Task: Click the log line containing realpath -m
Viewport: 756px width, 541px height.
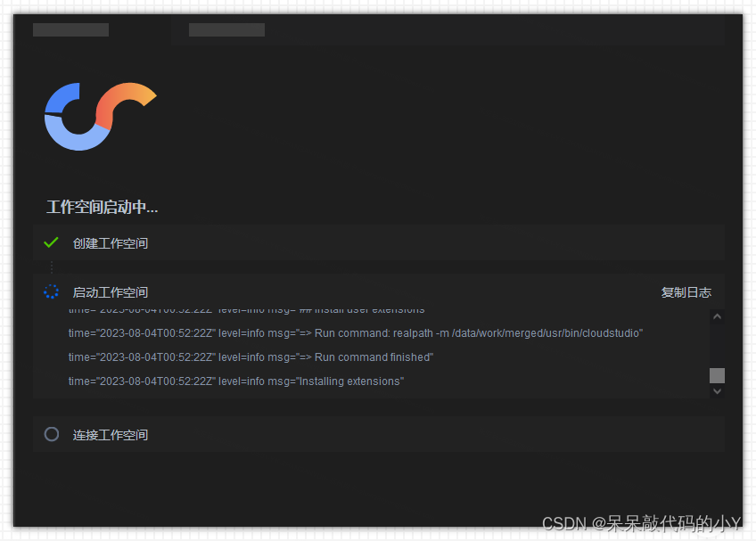Action: point(356,333)
